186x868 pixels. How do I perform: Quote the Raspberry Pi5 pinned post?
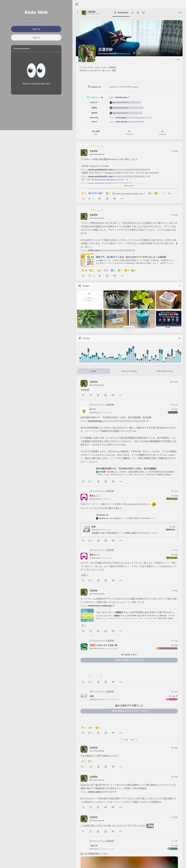(x=114, y=198)
